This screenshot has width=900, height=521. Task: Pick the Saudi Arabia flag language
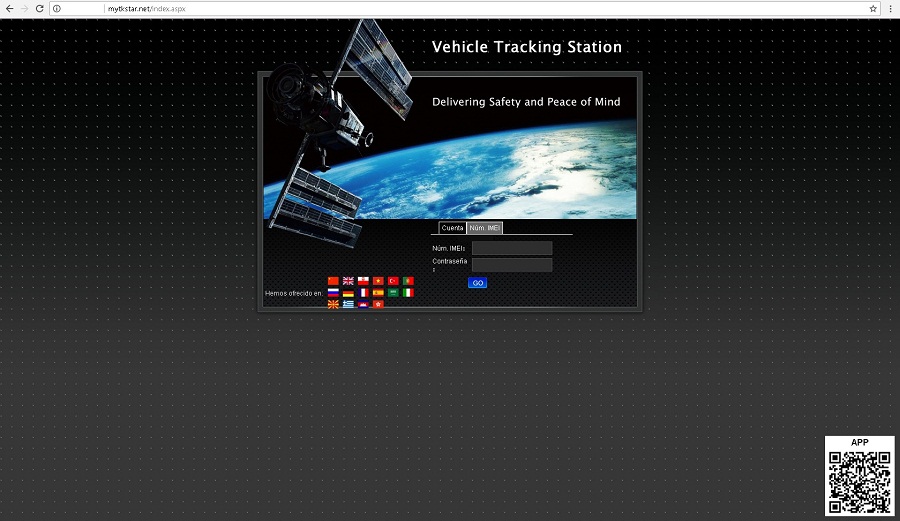393,293
